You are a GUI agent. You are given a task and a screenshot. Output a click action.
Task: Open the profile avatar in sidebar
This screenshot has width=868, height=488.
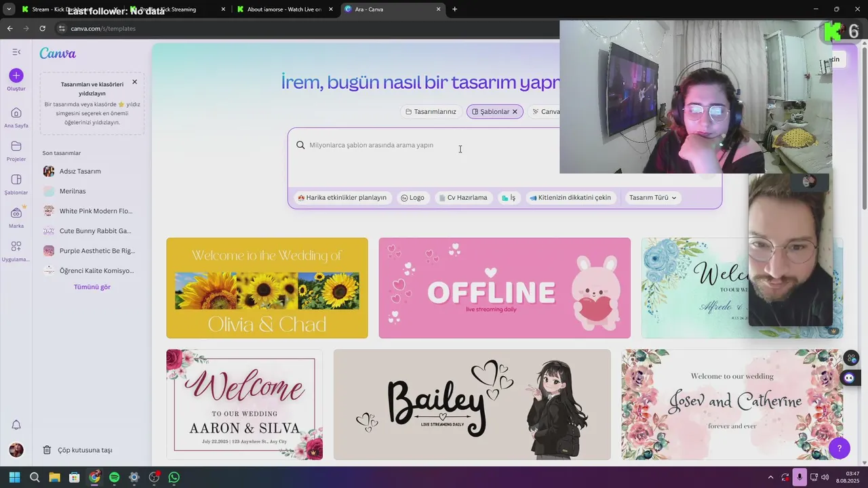(16, 450)
